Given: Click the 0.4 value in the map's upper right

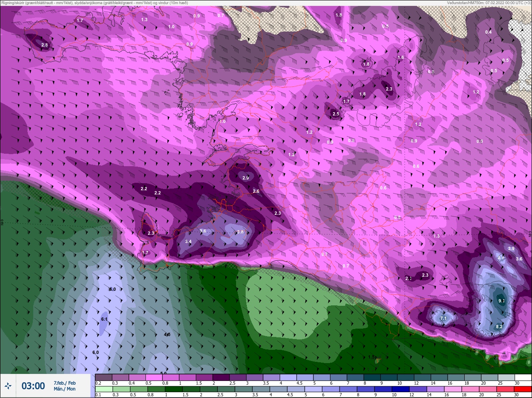Looking at the screenshot, I should coord(488,32).
